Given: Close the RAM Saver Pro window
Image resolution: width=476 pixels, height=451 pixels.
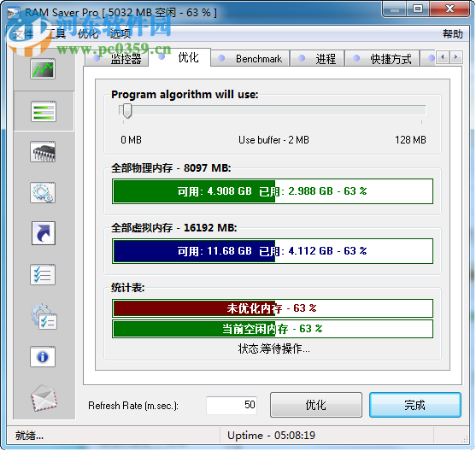Looking at the screenshot, I should tap(450, 9).
